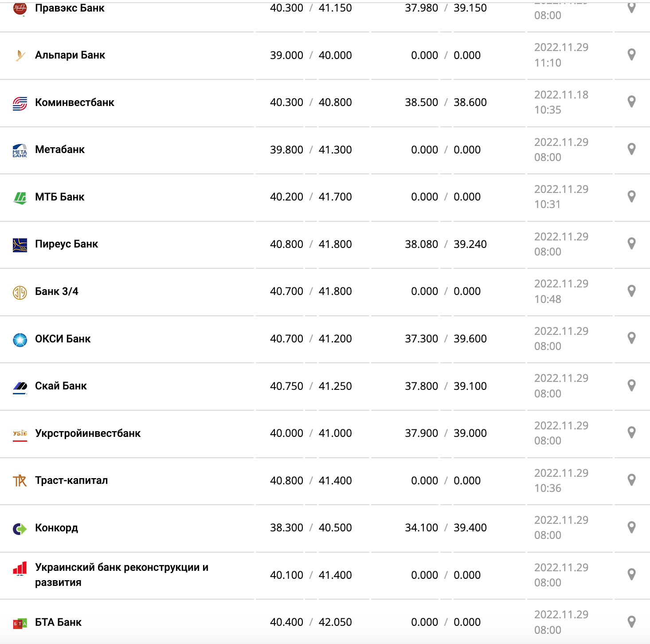Click the Конкорд arrow logo
The height and width of the screenshot is (644, 650).
point(20,529)
